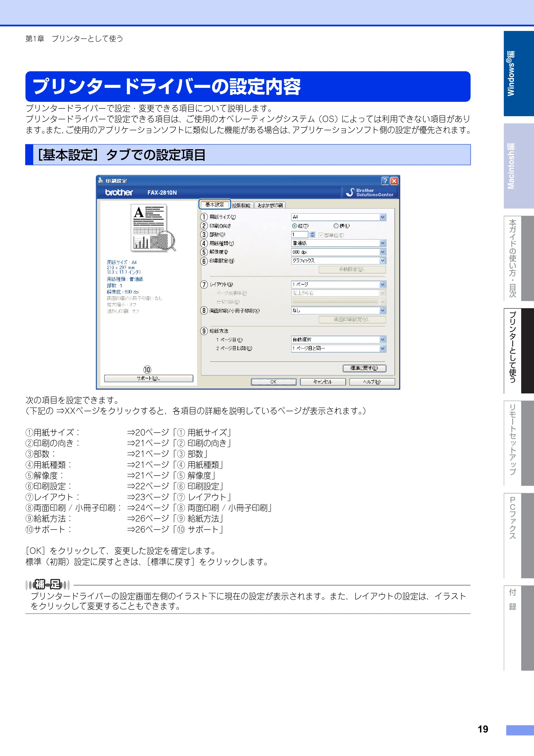Viewport: 534px width, 756px height.
Task: Click the help question mark icon in title bar
Action: click(x=385, y=181)
